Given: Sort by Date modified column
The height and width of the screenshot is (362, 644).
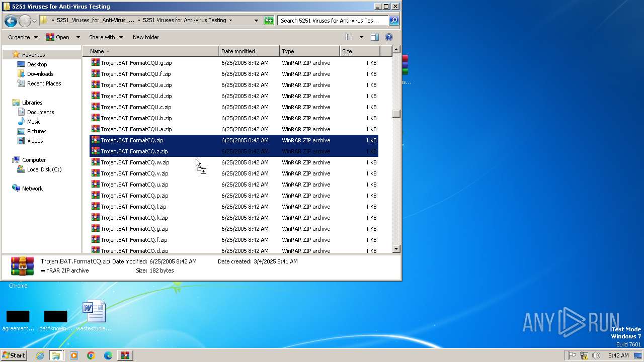Looking at the screenshot, I should 249,51.
